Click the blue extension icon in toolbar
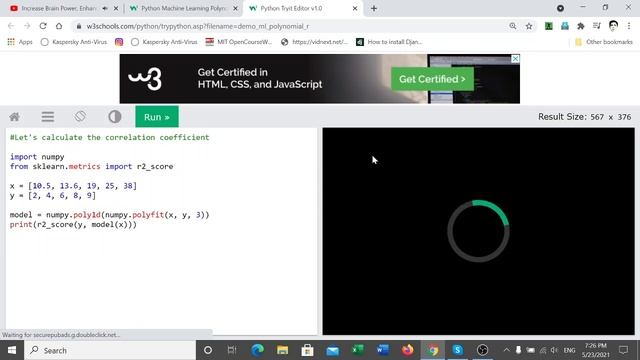640x360 pixels. click(x=565, y=26)
